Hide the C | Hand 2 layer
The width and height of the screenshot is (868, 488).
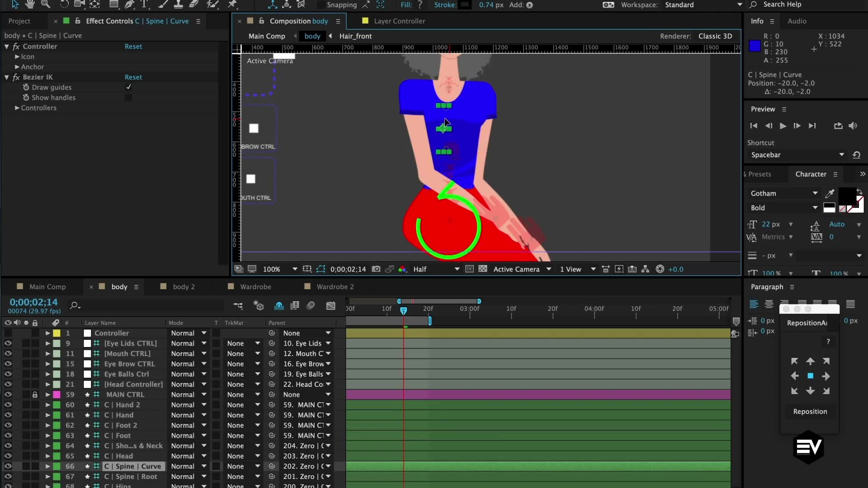8,405
